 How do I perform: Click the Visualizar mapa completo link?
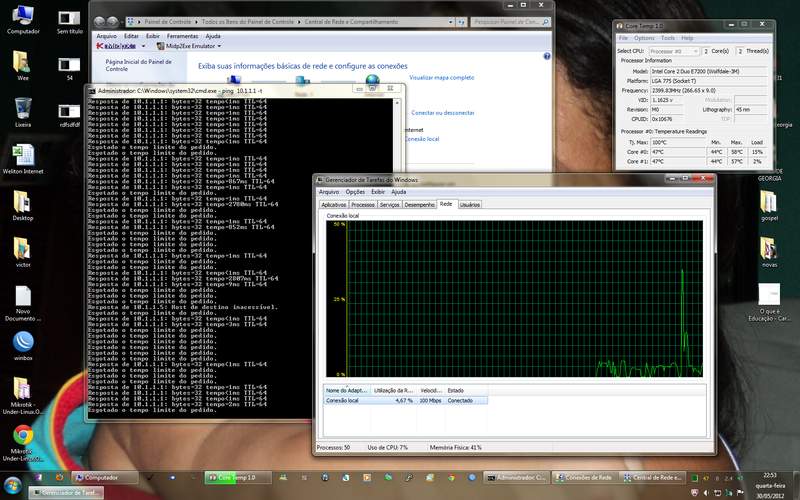pos(442,78)
